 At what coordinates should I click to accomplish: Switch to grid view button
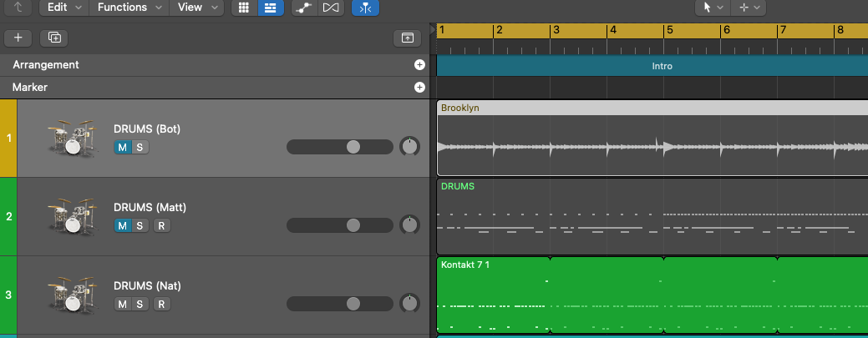pos(244,8)
